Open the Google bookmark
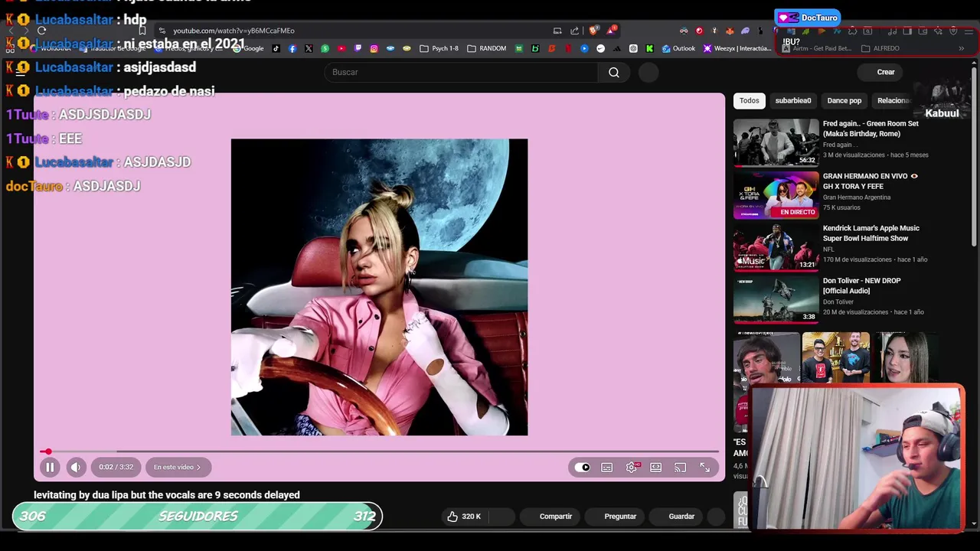The height and width of the screenshot is (551, 980). [x=249, y=48]
